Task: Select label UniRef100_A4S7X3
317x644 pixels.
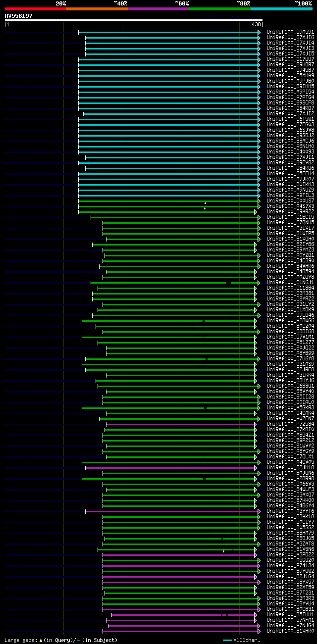Action: pos(290,206)
